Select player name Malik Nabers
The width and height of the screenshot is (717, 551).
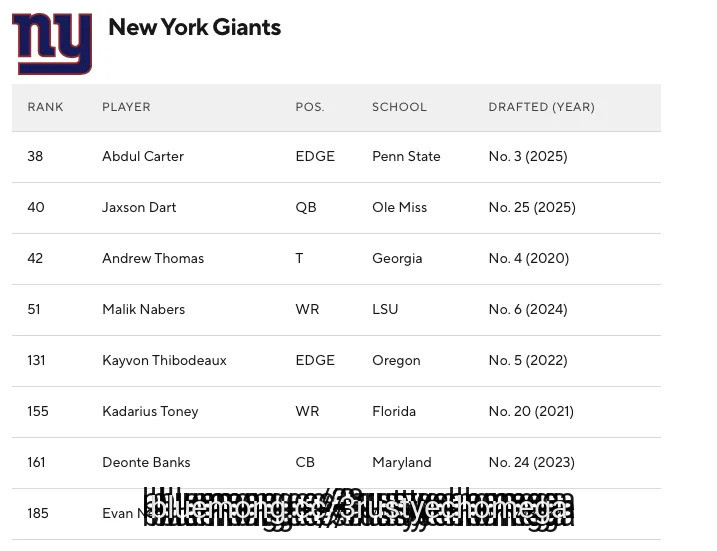point(144,310)
